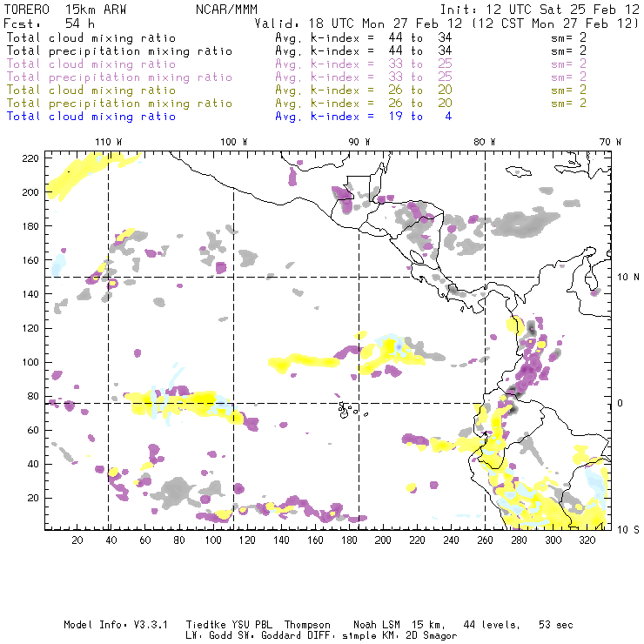
Task: Select the "Goddard" shortwave text in the bottom line
Action: pos(278,636)
